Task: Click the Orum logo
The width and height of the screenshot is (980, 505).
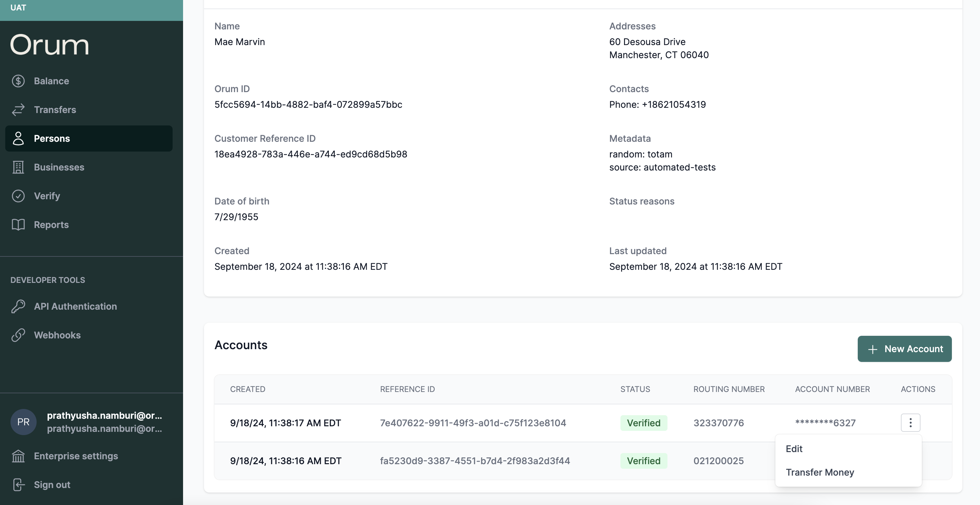Action: pos(49,45)
